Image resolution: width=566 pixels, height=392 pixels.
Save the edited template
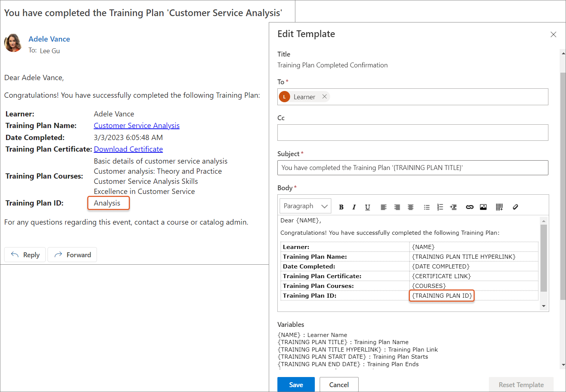click(x=296, y=385)
